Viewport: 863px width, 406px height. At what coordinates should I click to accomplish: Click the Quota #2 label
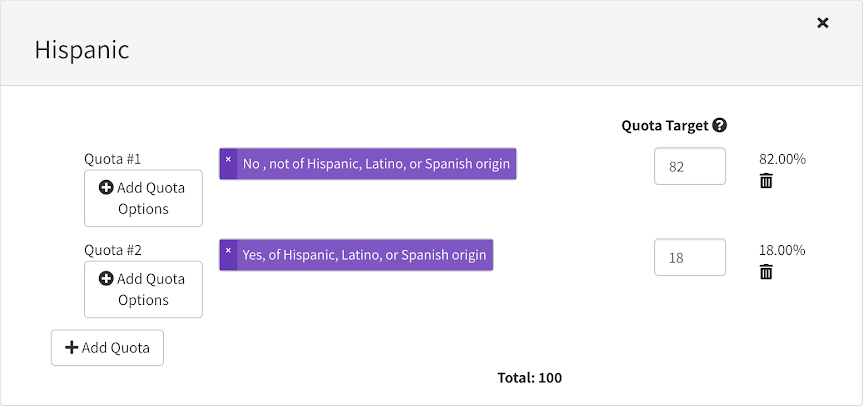(x=112, y=250)
